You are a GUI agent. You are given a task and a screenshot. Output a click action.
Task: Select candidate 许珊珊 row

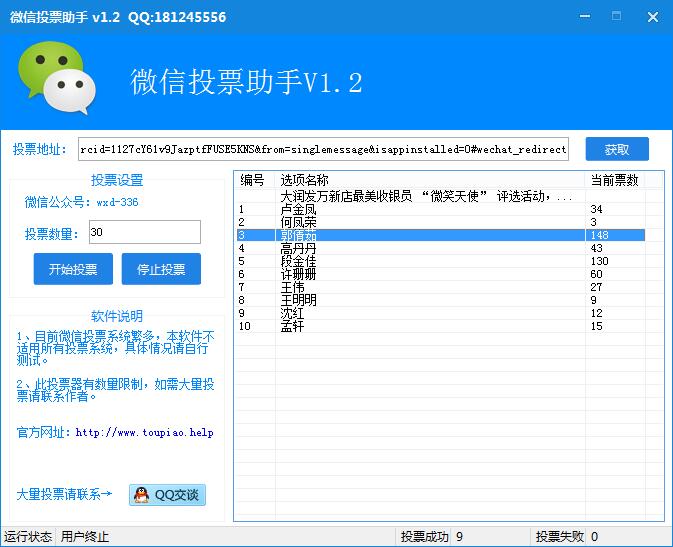[298, 274]
